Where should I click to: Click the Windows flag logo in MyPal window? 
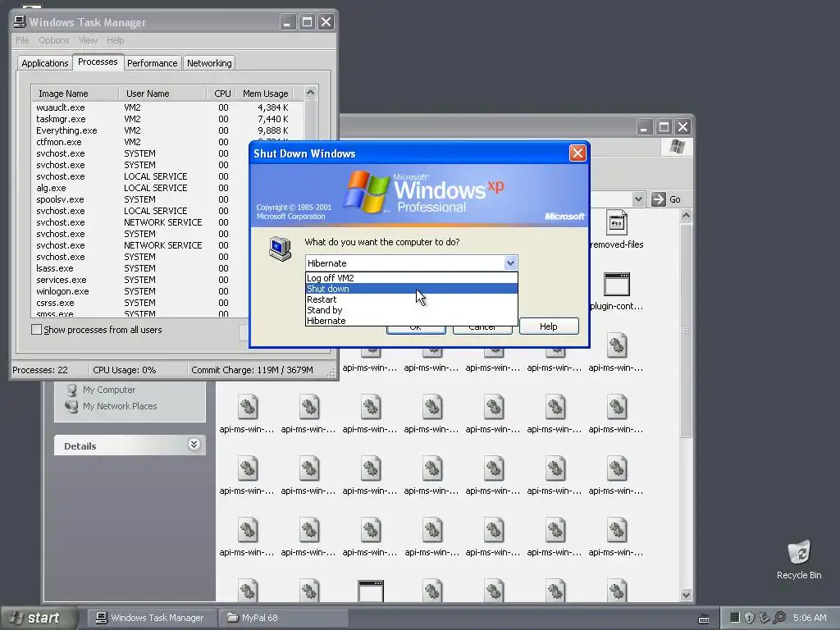(677, 147)
